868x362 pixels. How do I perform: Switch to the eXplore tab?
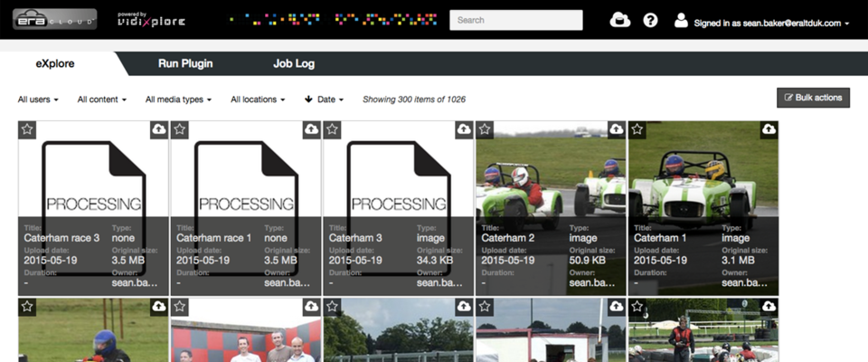click(x=55, y=63)
